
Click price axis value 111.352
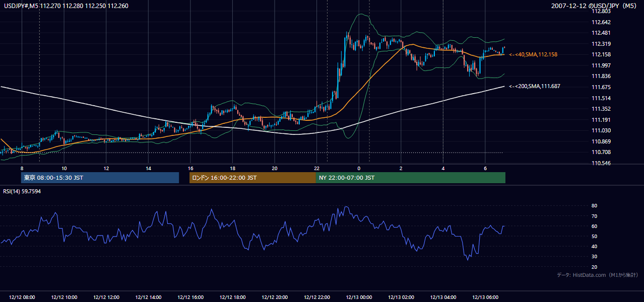tap(601, 109)
